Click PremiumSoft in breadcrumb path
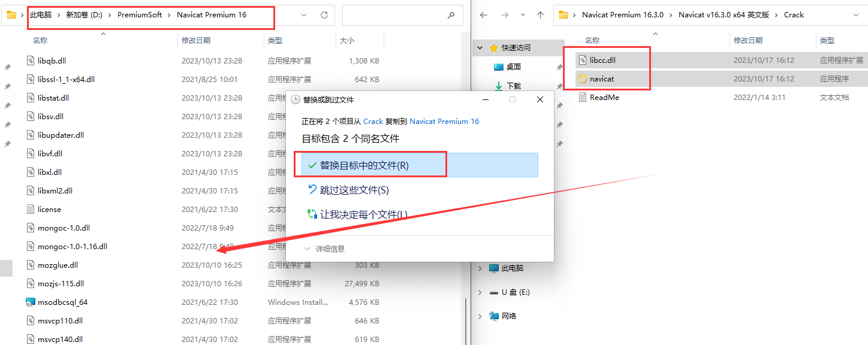The width and height of the screenshot is (868, 345). [x=140, y=15]
